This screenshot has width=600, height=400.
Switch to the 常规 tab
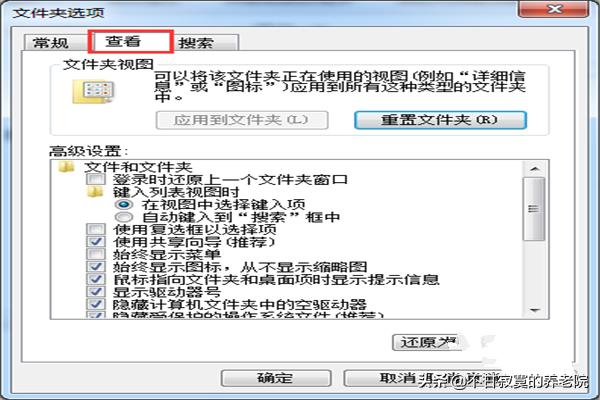(51, 42)
